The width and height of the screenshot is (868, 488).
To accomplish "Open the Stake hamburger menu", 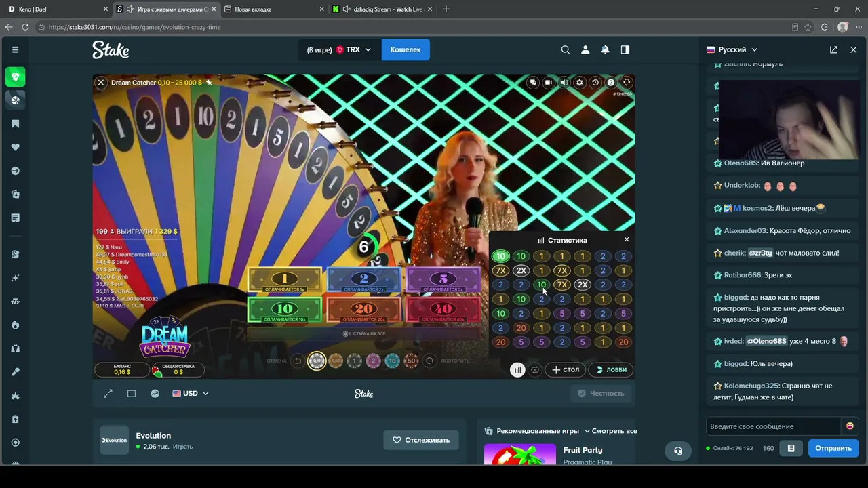I will click(x=15, y=49).
